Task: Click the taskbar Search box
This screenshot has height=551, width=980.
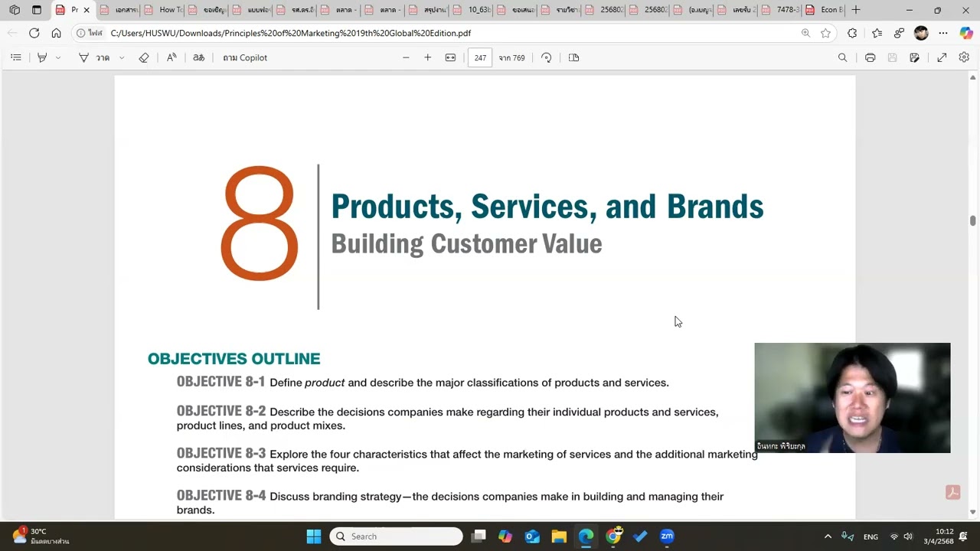Action: (396, 536)
